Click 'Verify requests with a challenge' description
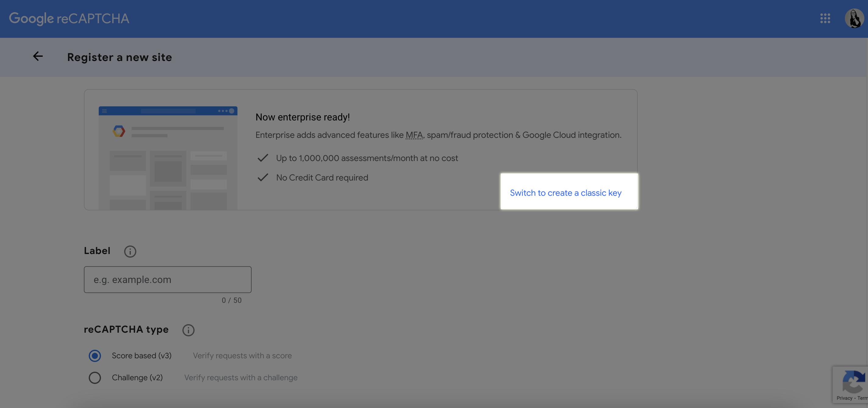This screenshot has width=868, height=408. [x=241, y=378]
